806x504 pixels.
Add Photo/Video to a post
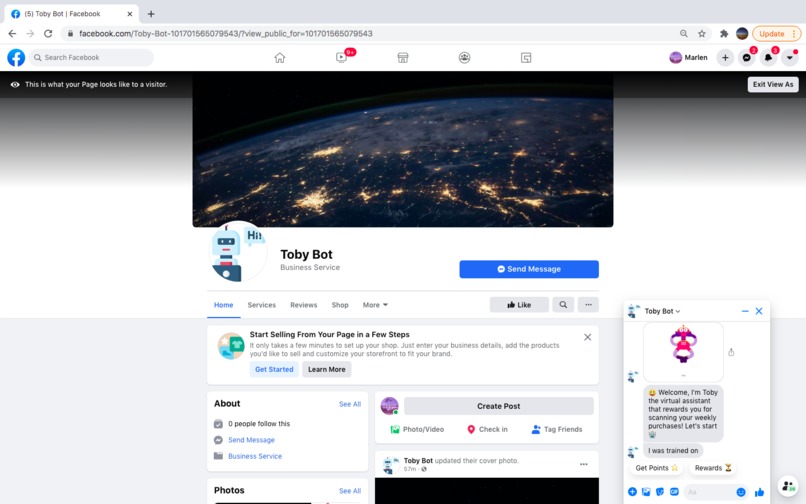(x=417, y=429)
